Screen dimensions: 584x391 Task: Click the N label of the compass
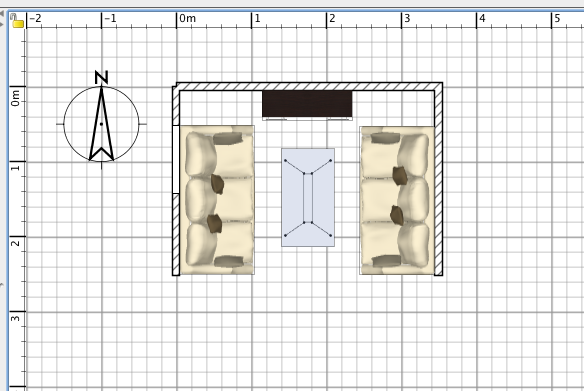click(101, 77)
